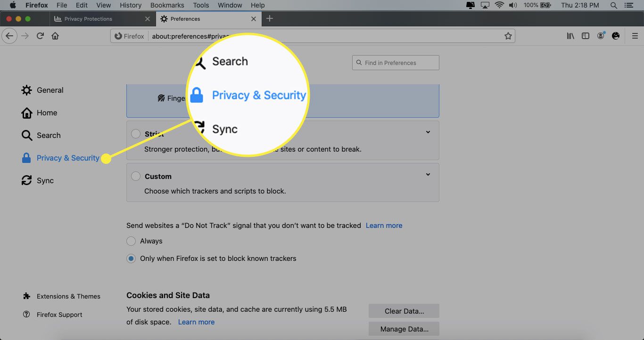
Task: Click the volume icon in menu bar
Action: [513, 5]
